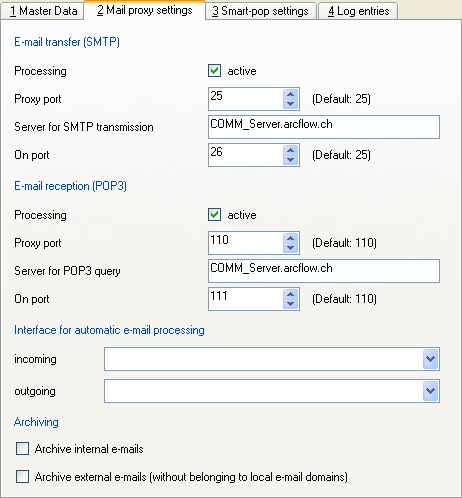Open the Log entries tab
Viewport: 462px width, 498px height.
(x=358, y=11)
